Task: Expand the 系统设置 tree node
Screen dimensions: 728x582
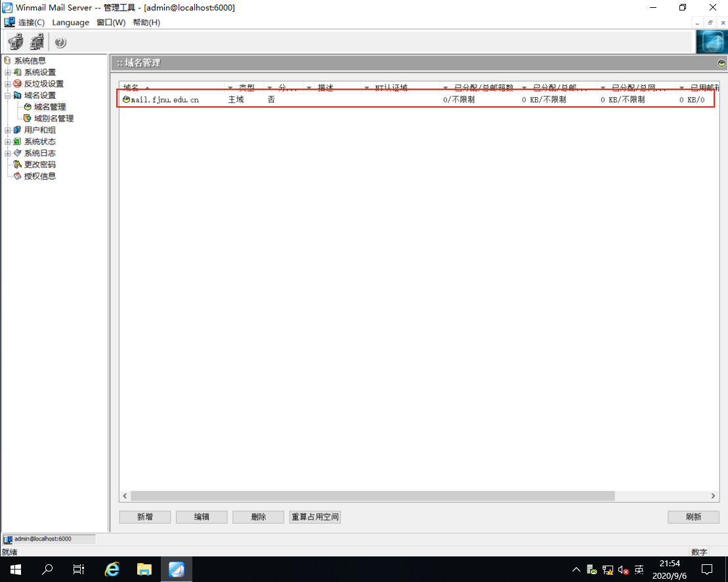Action: 8,72
